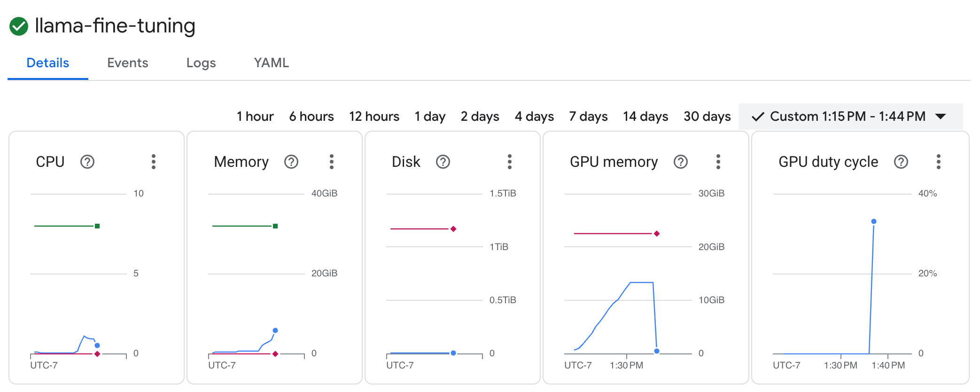This screenshot has height=392, width=980.
Task: Choose the 30 days time range
Action: (707, 117)
